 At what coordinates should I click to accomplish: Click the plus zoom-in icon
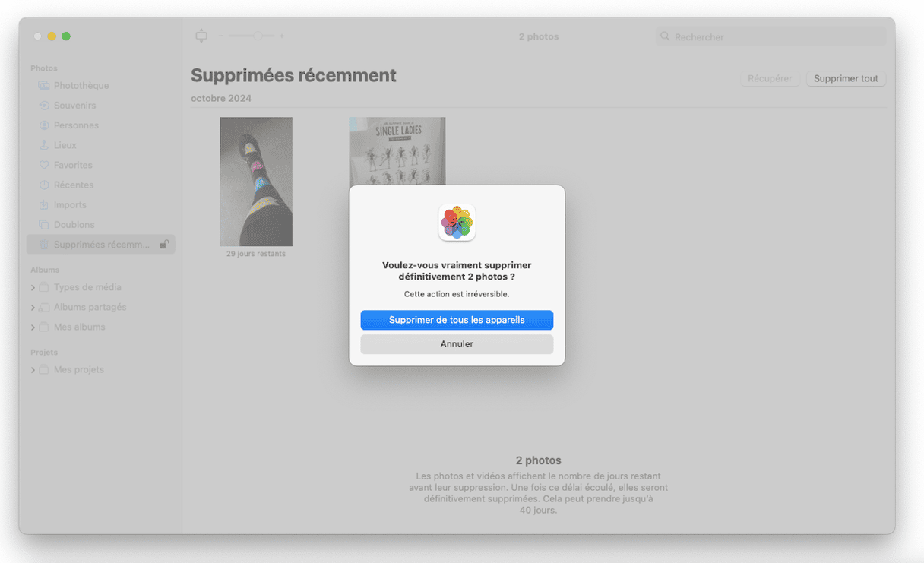click(282, 36)
